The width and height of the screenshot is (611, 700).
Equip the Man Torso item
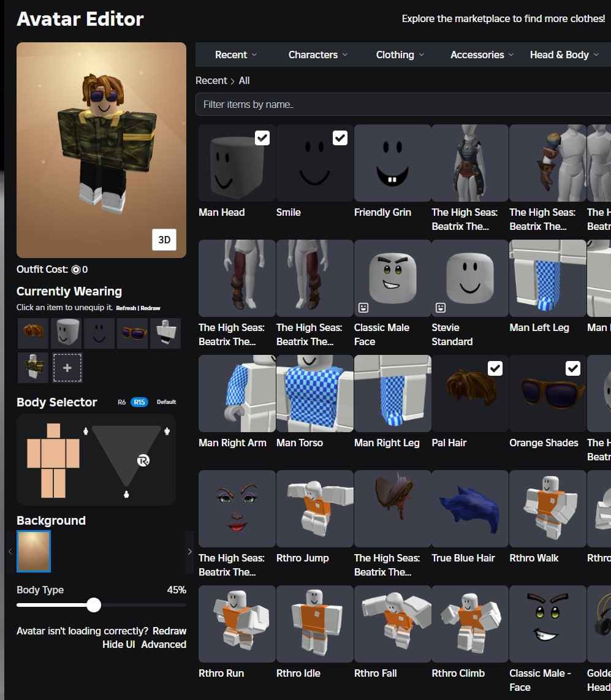pos(314,394)
